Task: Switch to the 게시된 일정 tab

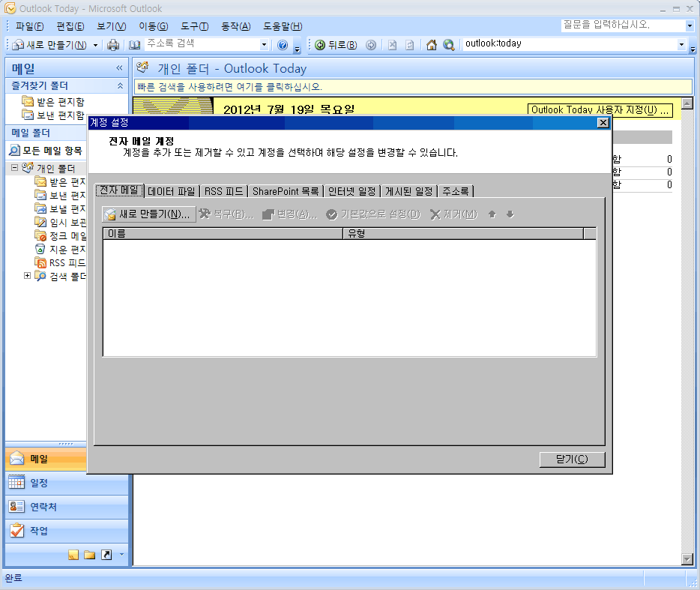Action: pyautogui.click(x=409, y=191)
